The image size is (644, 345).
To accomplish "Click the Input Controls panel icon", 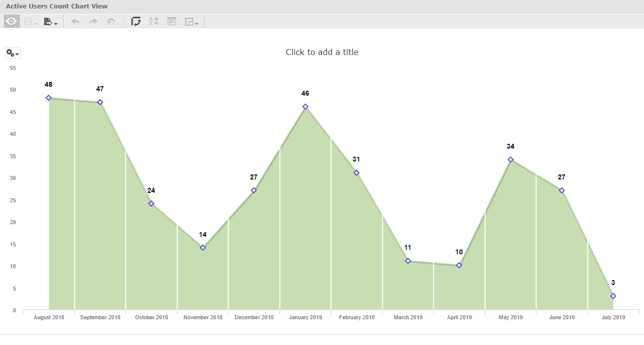I will (172, 21).
